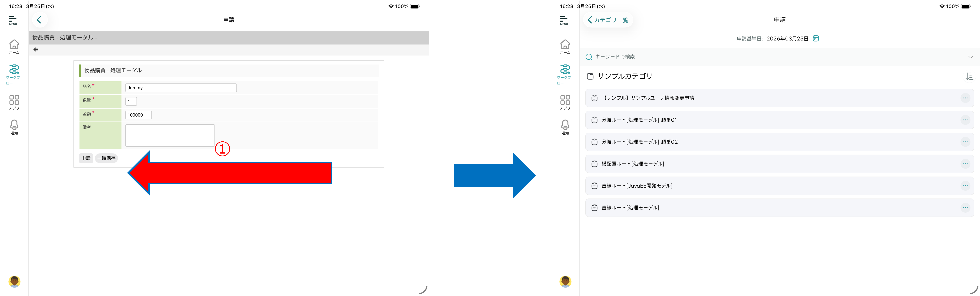The height and width of the screenshot is (296, 980).
Task: Click the 品名 text field containing dummy
Action: point(181,88)
